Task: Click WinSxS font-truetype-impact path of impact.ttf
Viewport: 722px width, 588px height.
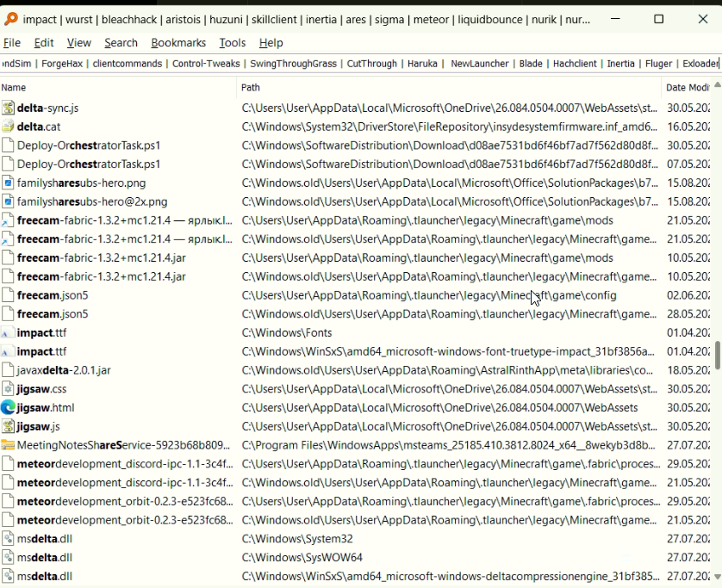Action: click(448, 351)
